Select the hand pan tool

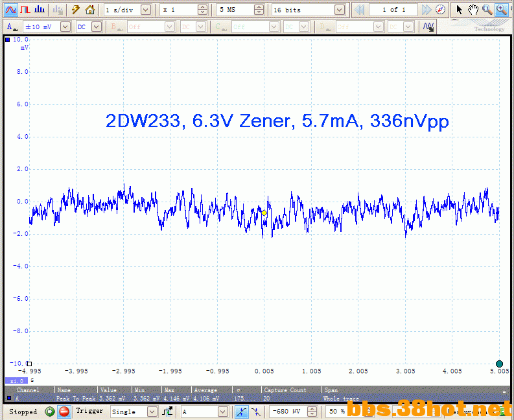pos(473,10)
